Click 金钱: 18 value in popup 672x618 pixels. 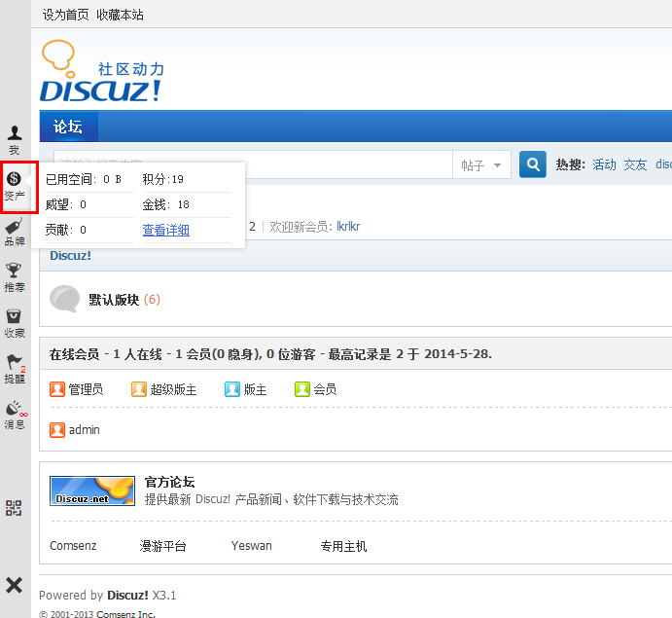[166, 204]
